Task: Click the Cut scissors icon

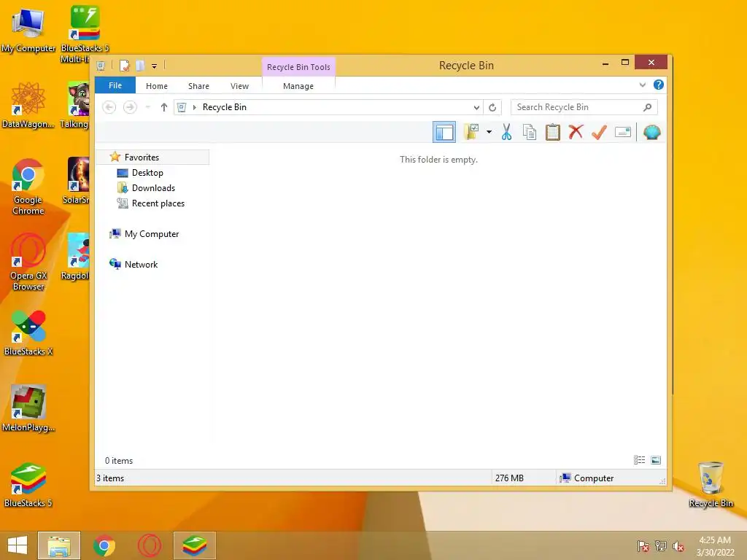Action: [x=506, y=132]
